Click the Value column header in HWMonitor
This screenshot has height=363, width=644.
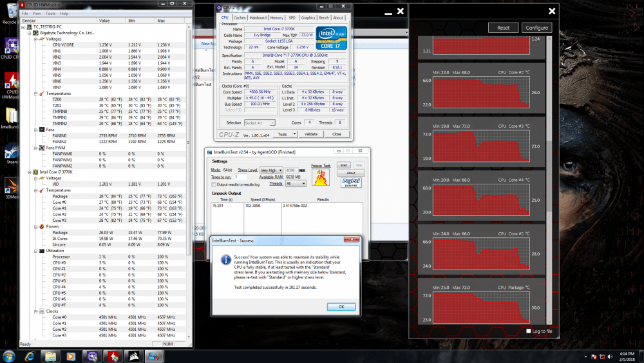pos(111,21)
